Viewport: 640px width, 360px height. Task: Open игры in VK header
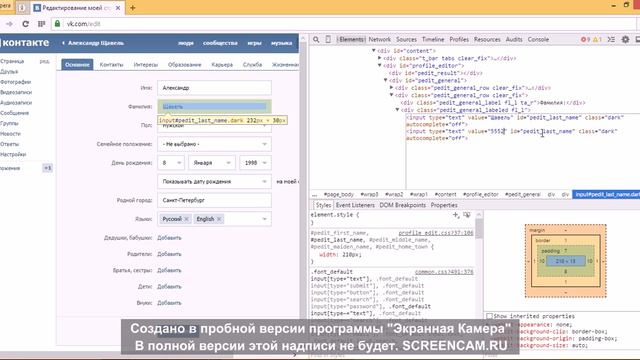point(254,43)
